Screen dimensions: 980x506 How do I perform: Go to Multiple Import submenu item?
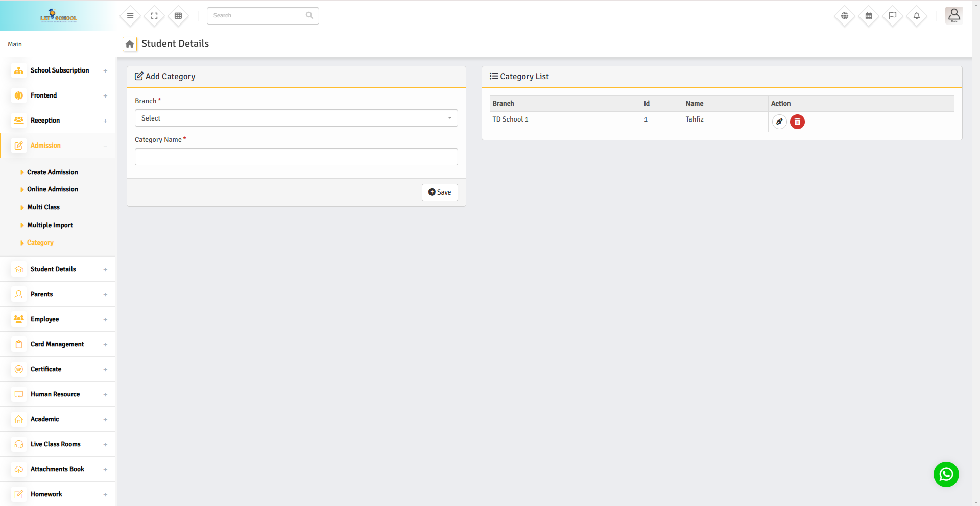click(x=50, y=225)
